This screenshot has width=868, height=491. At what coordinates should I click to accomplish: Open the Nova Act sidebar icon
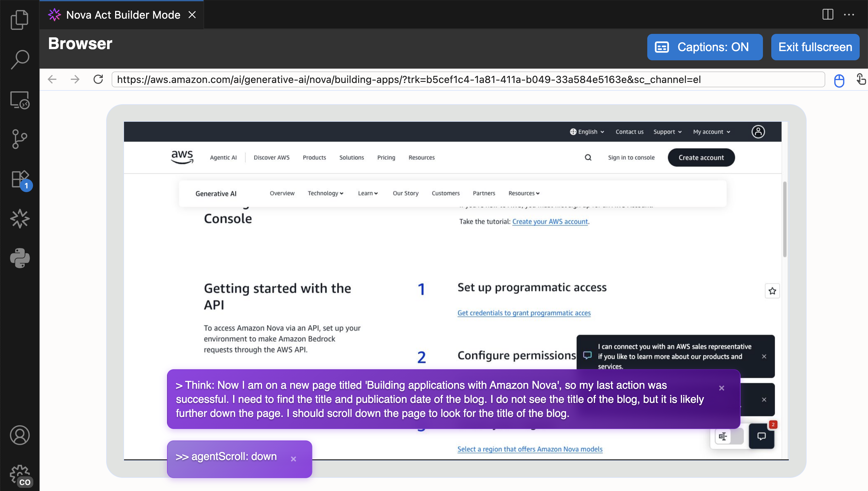20,219
